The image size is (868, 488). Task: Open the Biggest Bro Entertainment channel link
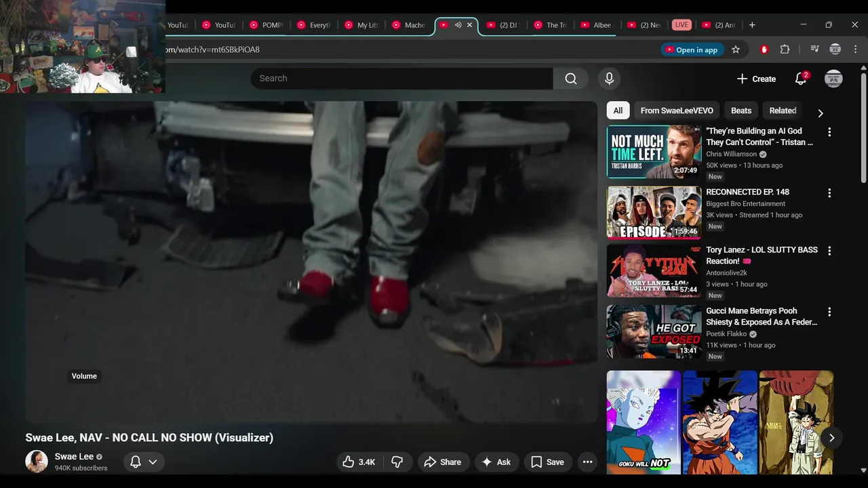point(745,204)
